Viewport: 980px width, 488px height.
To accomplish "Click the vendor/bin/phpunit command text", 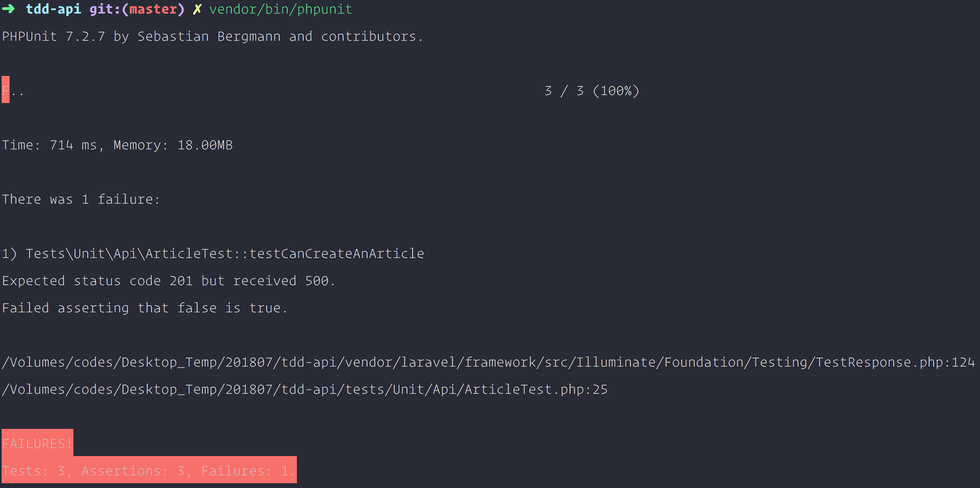I will click(x=281, y=9).
